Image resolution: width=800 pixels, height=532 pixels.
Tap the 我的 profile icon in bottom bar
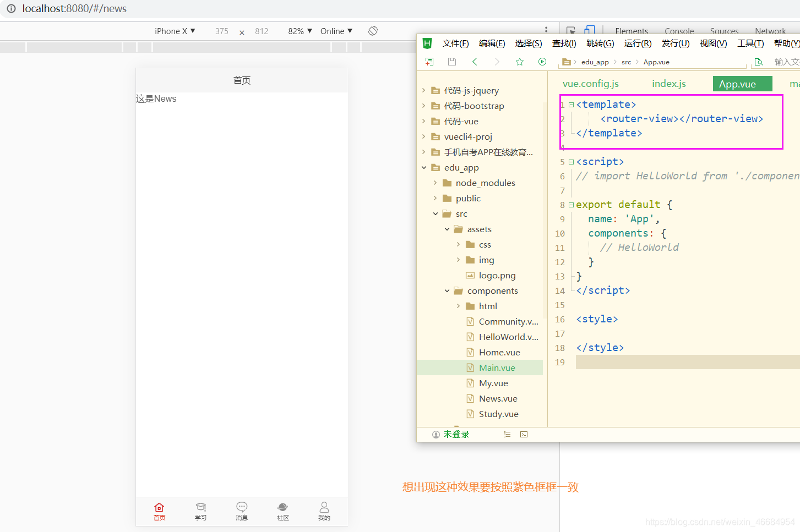[x=324, y=507]
